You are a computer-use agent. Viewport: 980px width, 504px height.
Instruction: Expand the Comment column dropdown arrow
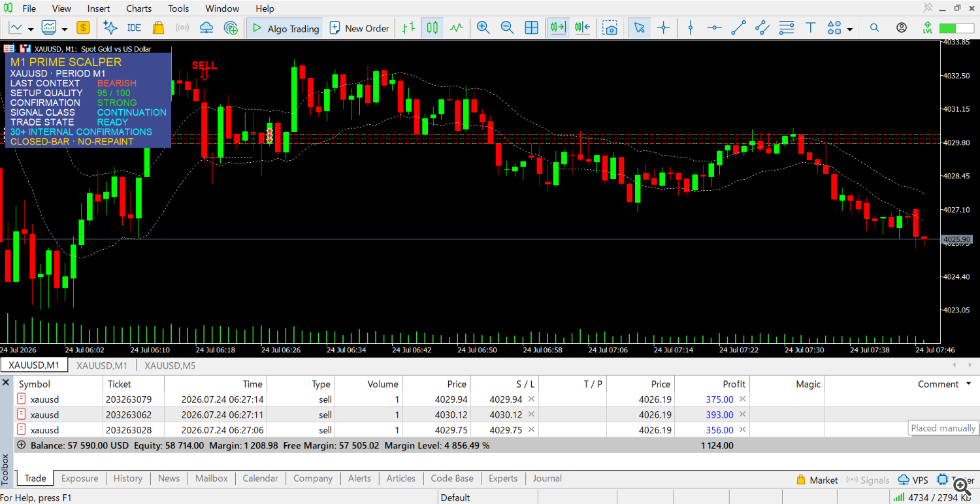968,384
